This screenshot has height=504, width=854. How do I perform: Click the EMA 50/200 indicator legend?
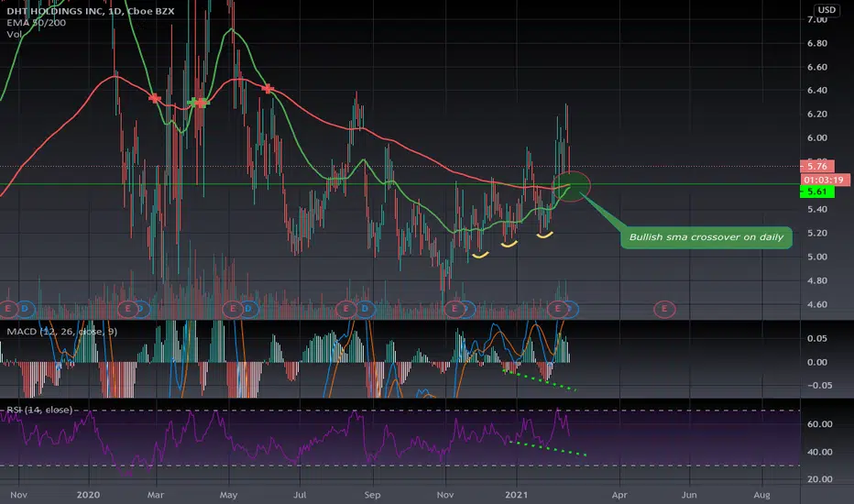click(37, 23)
